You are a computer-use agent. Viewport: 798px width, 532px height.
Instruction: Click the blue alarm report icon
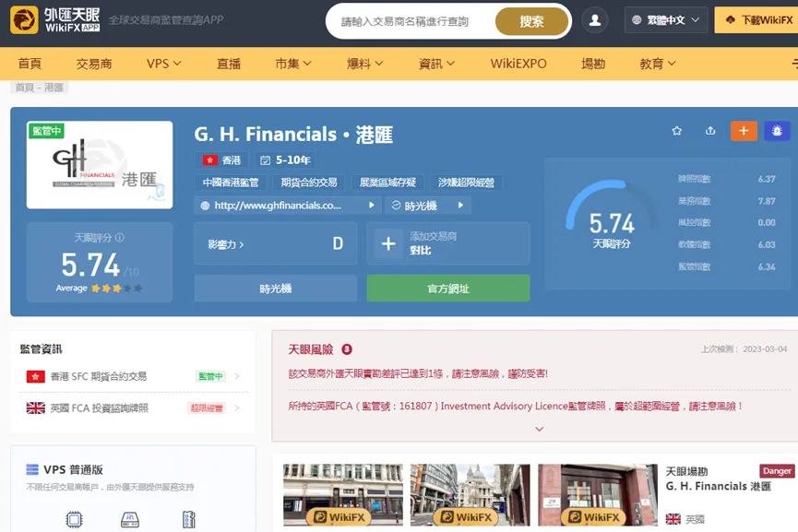[777, 131]
